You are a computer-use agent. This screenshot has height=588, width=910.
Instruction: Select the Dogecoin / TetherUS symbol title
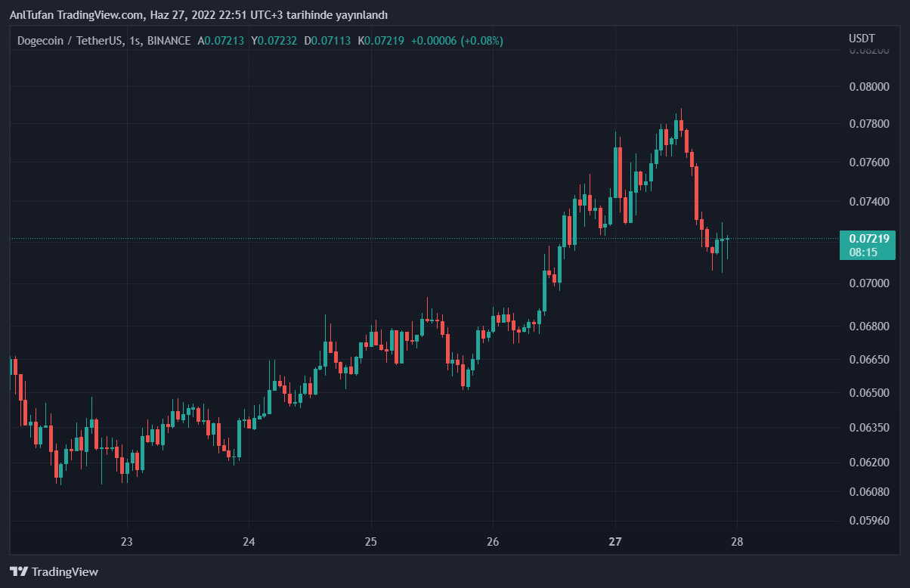pyautogui.click(x=70, y=41)
